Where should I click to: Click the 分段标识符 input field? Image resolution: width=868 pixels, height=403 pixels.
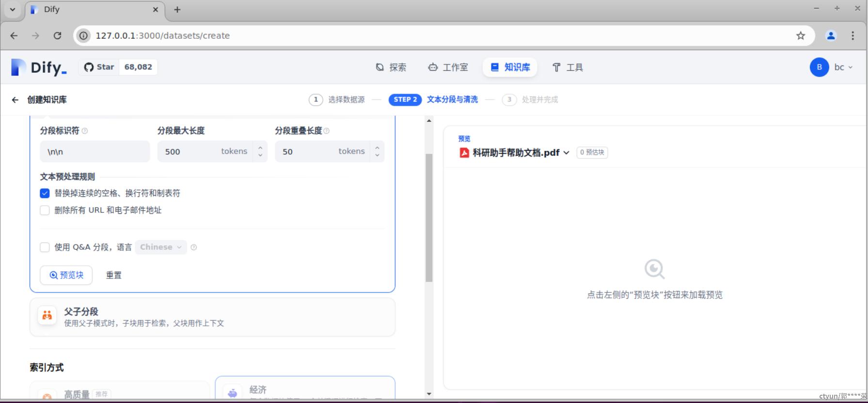coord(95,152)
